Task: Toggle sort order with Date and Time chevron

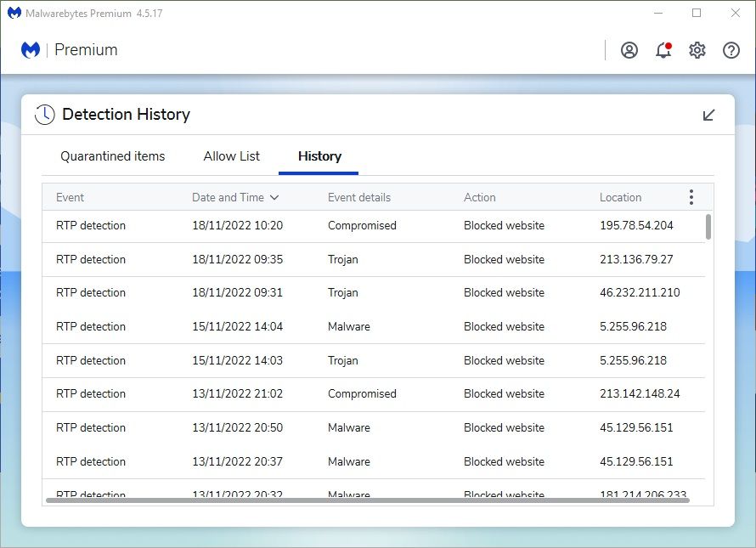Action: tap(274, 198)
